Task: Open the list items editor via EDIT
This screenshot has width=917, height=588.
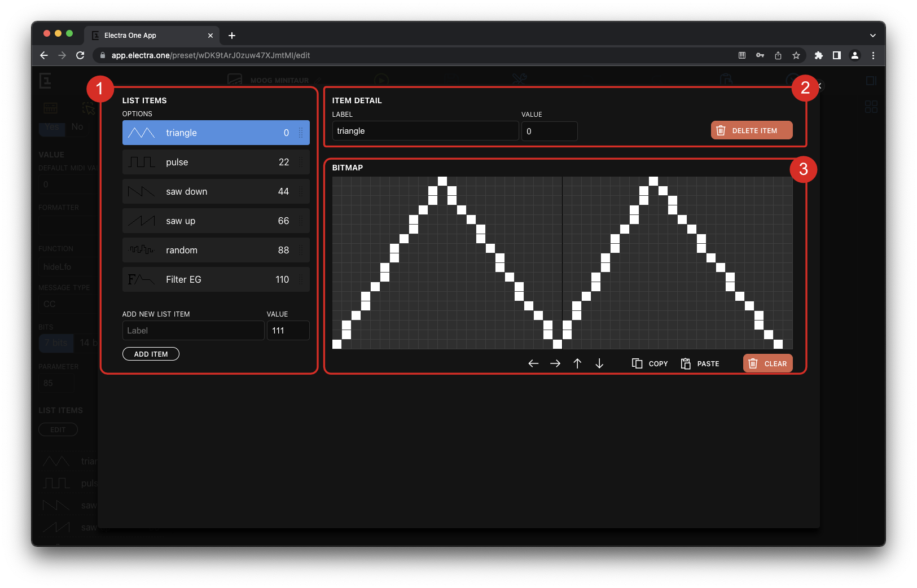Action: click(x=58, y=429)
